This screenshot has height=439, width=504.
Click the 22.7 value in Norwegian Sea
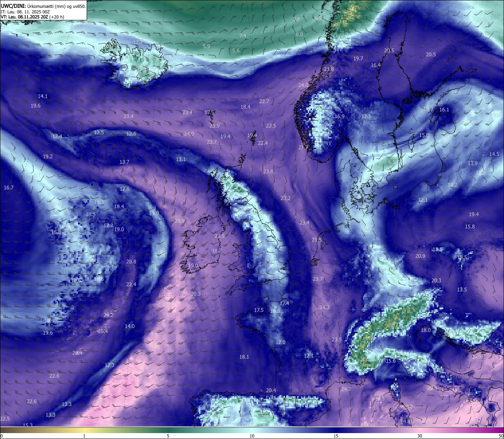click(x=264, y=101)
